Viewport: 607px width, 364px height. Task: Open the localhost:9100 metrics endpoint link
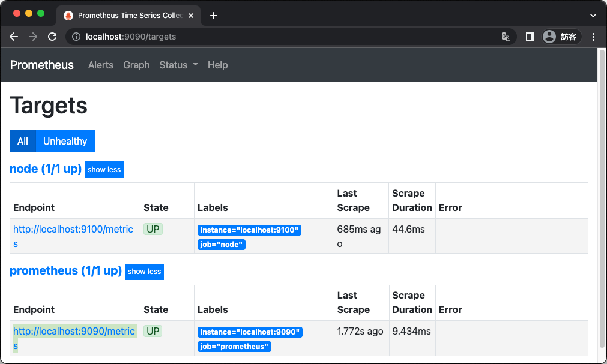(x=73, y=236)
